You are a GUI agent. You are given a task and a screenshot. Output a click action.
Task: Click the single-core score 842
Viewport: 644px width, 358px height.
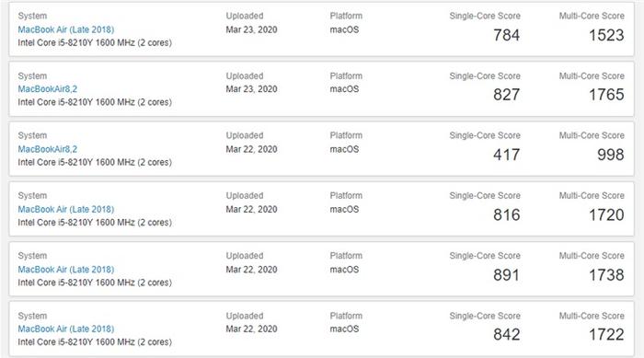tap(506, 334)
